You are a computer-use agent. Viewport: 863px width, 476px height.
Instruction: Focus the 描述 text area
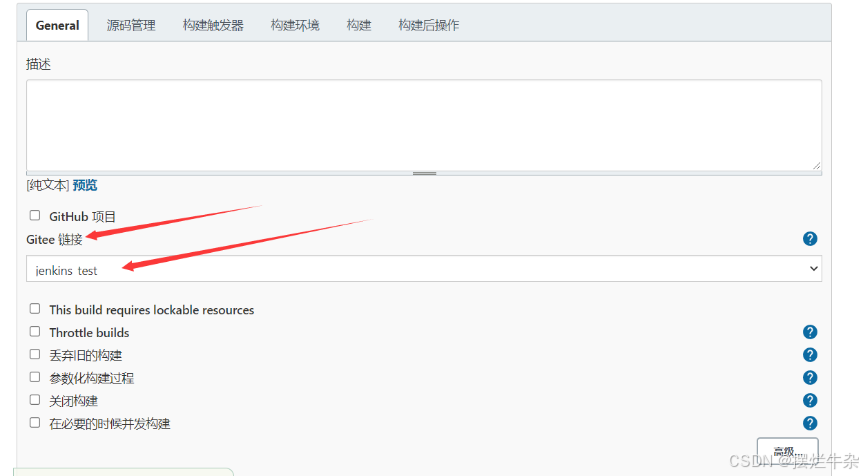pos(424,125)
